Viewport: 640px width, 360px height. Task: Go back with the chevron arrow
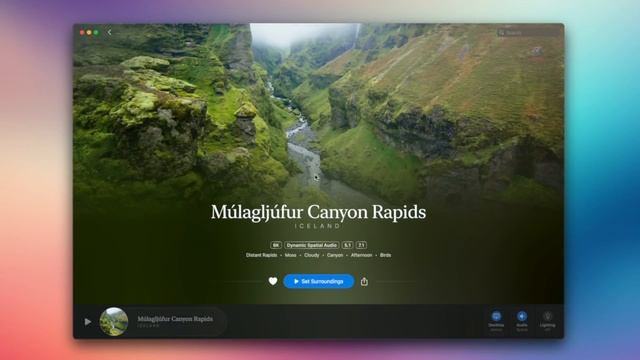click(109, 32)
